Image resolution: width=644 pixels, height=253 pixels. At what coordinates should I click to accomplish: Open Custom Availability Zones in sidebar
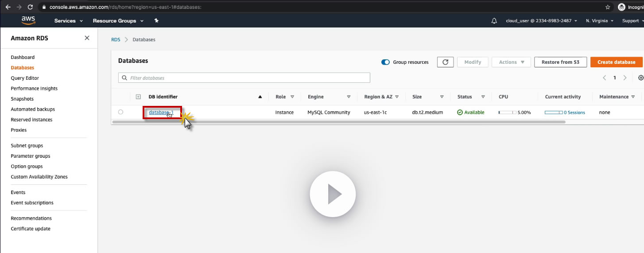coord(39,177)
